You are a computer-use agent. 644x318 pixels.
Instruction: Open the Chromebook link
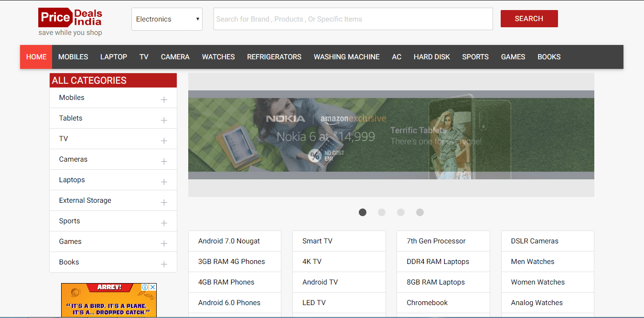(428, 303)
